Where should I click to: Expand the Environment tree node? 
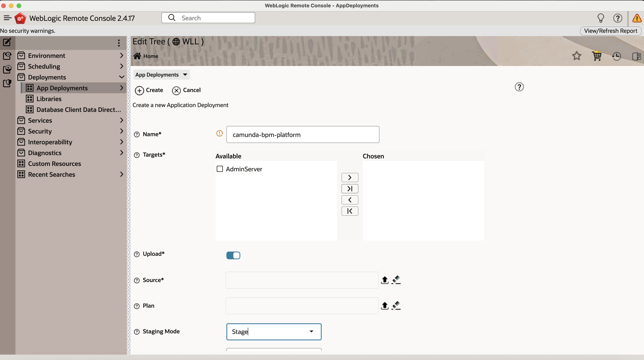[x=122, y=55]
